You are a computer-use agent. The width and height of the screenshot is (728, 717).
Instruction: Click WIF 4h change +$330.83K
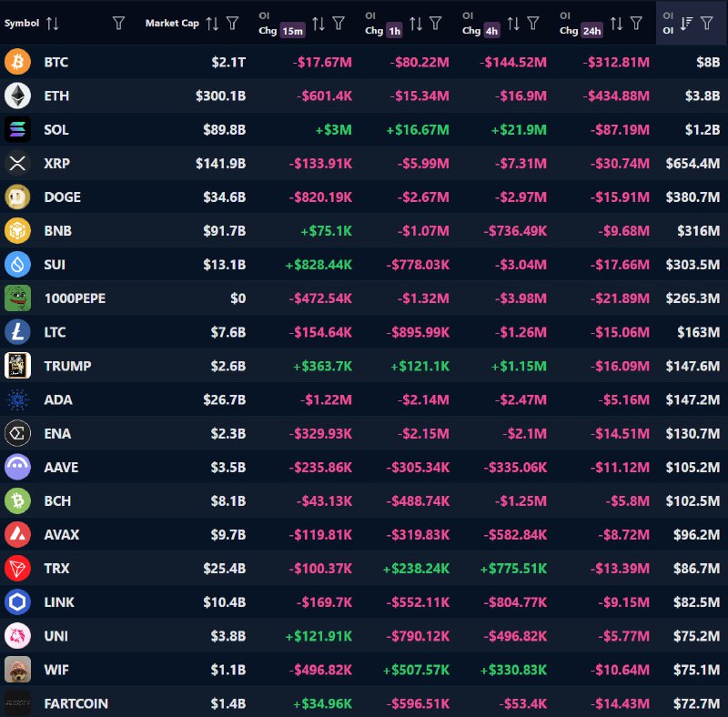point(513,670)
